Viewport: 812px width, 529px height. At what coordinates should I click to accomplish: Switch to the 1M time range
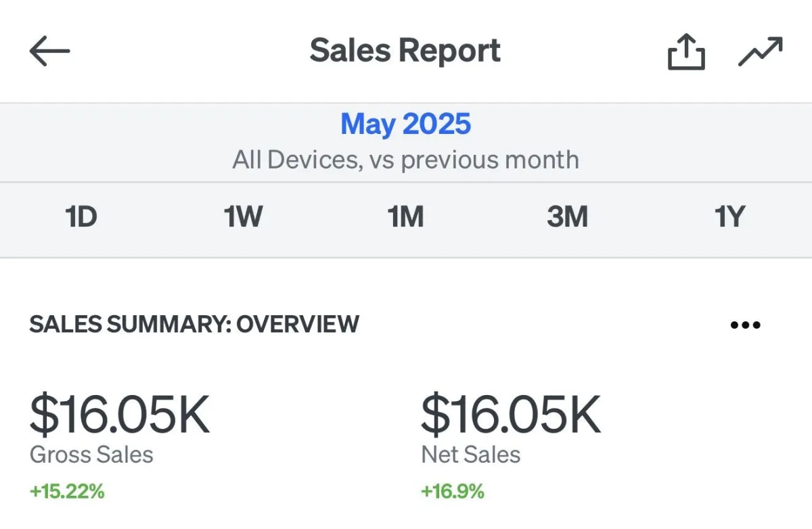pos(405,218)
